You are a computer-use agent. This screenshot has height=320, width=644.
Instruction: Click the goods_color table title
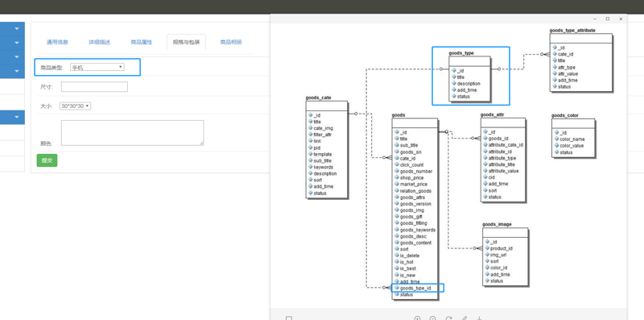tap(565, 115)
